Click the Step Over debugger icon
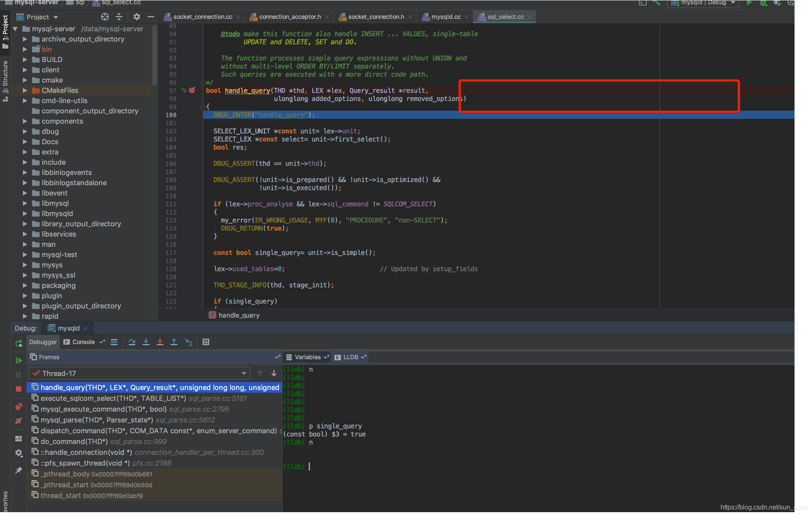812x515 pixels. pos(132,342)
